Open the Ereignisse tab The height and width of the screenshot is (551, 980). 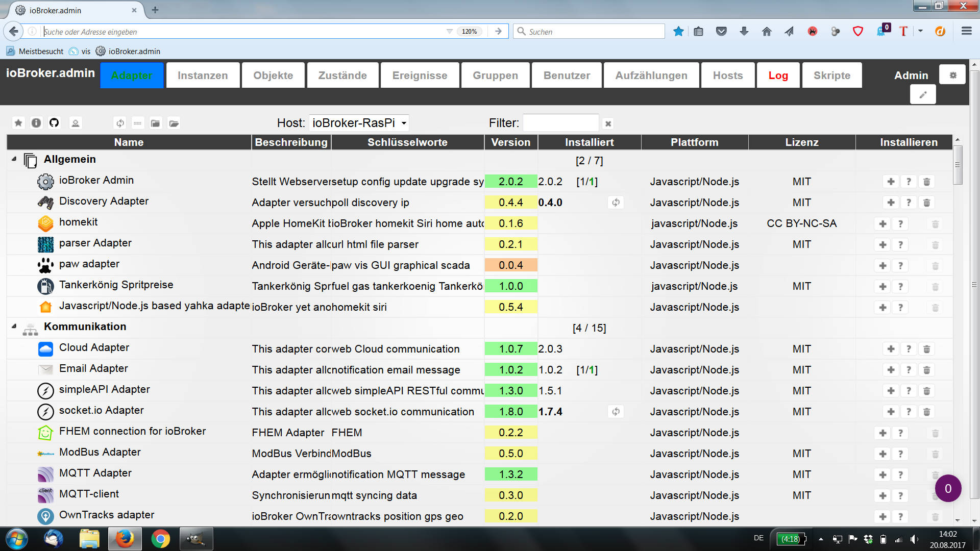420,75
